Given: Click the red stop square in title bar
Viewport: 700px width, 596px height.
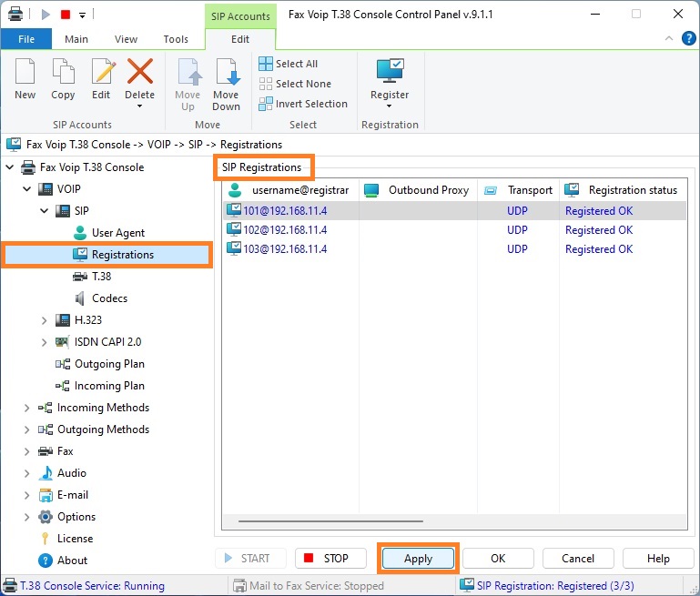Looking at the screenshot, I should [66, 15].
